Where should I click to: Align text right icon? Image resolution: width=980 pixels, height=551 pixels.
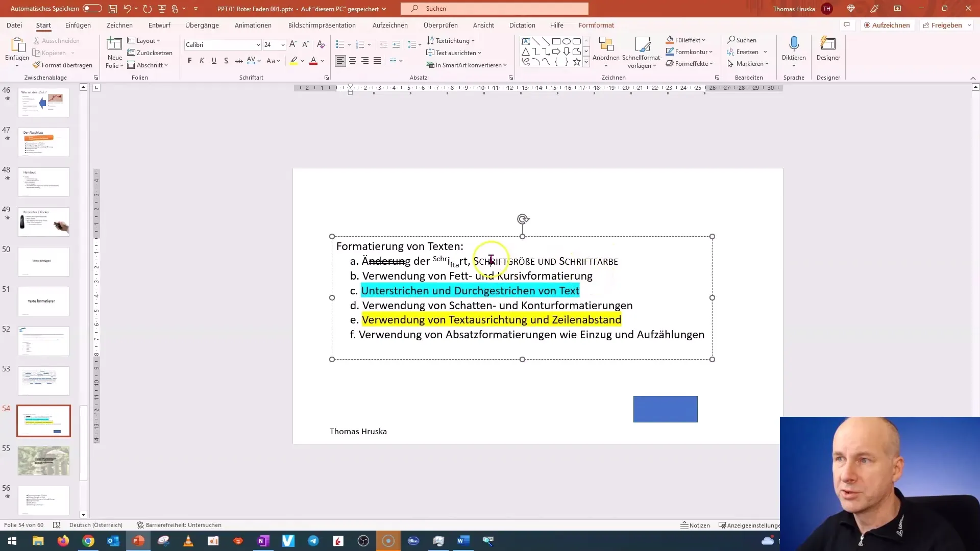(x=365, y=61)
